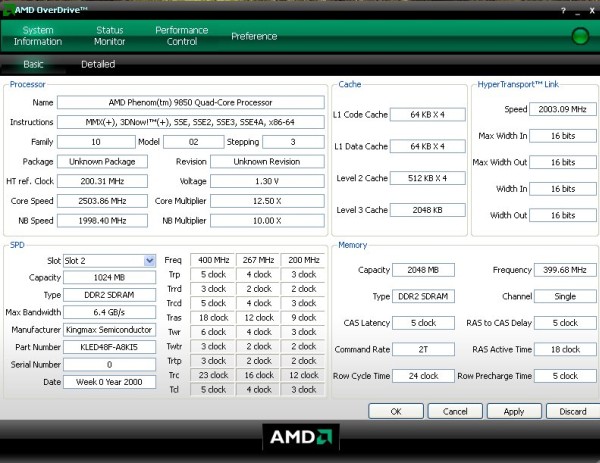
Task: Click the Width In 16 bits value
Action: 562,189
